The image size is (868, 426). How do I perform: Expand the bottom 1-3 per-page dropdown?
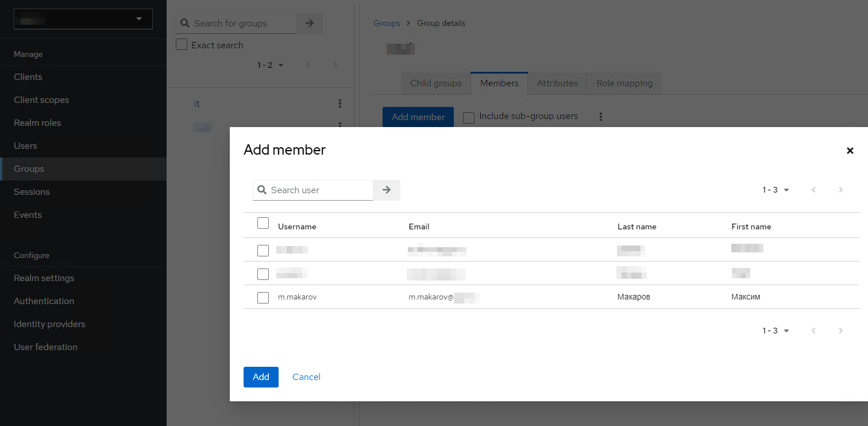776,331
